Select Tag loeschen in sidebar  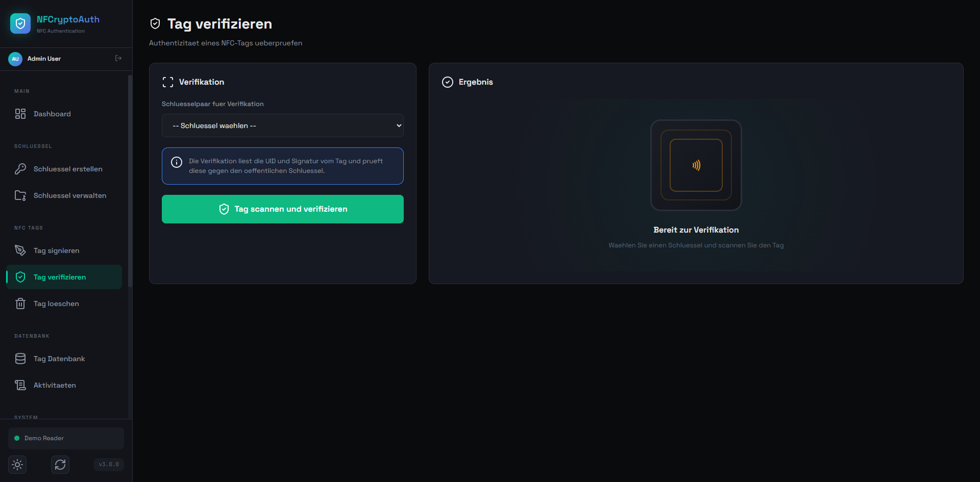(56, 303)
